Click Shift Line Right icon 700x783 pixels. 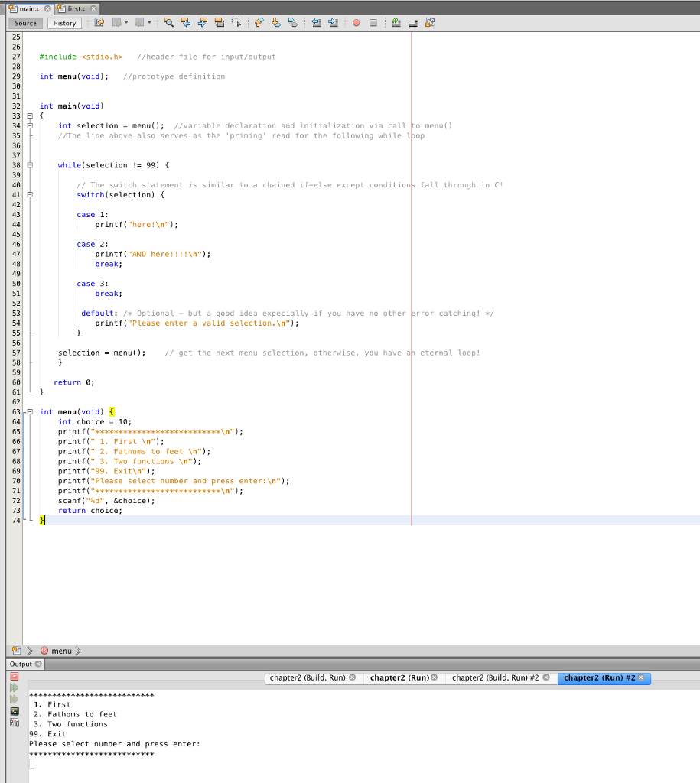(x=334, y=22)
